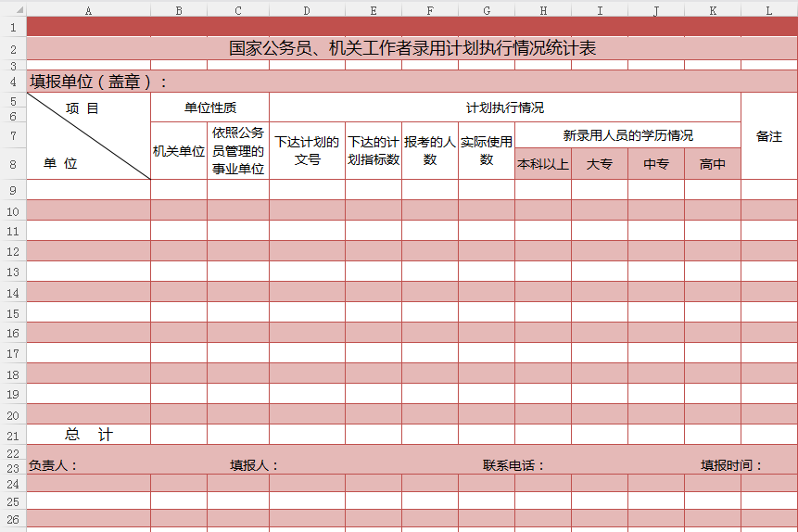Select the 下达计划的文号 cell

point(307,151)
